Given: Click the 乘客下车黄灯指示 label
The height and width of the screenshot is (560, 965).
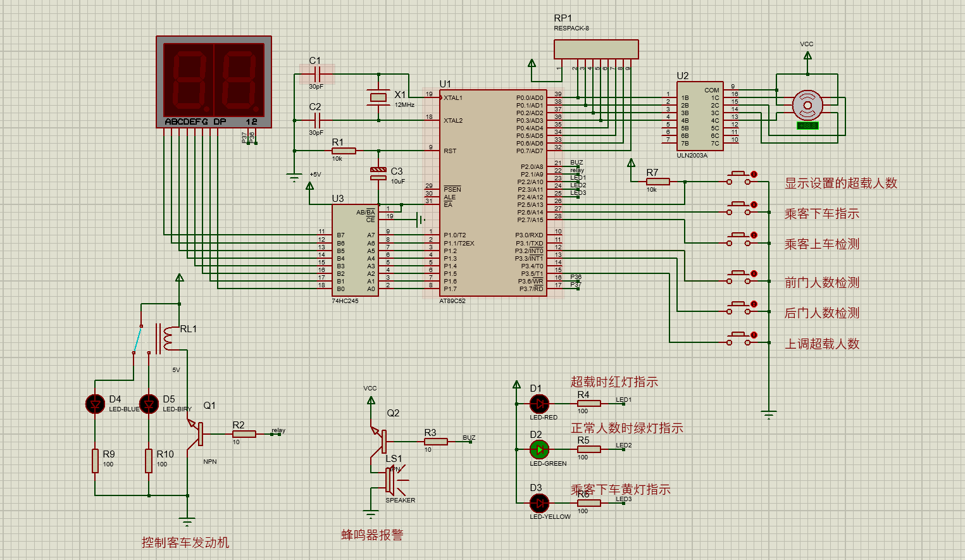Looking at the screenshot, I should (x=621, y=489).
